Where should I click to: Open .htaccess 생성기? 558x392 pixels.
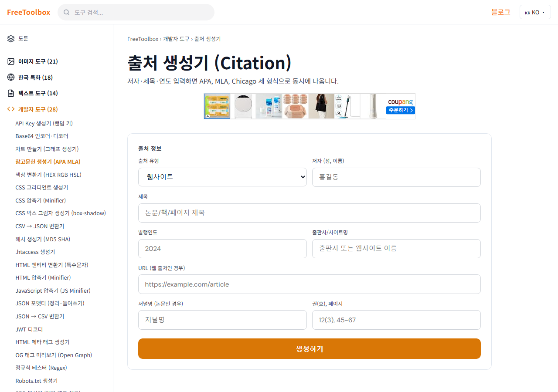tap(35, 252)
